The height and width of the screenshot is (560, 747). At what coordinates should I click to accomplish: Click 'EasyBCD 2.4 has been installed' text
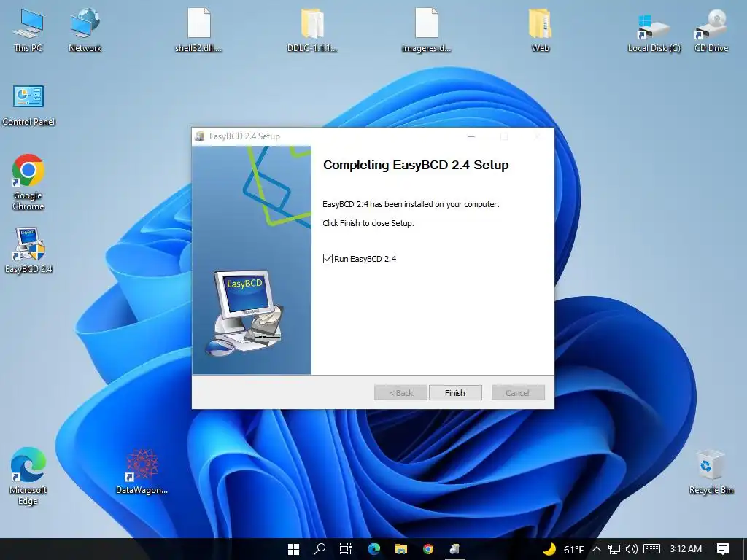click(411, 204)
